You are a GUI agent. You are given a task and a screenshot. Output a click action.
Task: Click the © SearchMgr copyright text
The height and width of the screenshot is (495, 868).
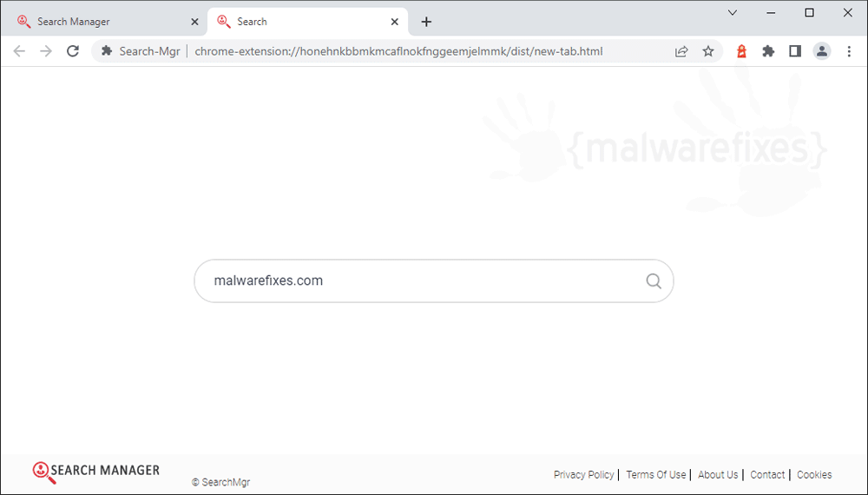pos(220,482)
